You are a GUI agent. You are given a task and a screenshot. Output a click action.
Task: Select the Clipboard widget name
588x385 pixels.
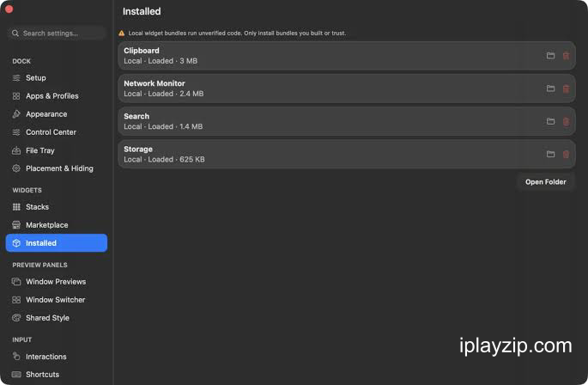tap(142, 51)
